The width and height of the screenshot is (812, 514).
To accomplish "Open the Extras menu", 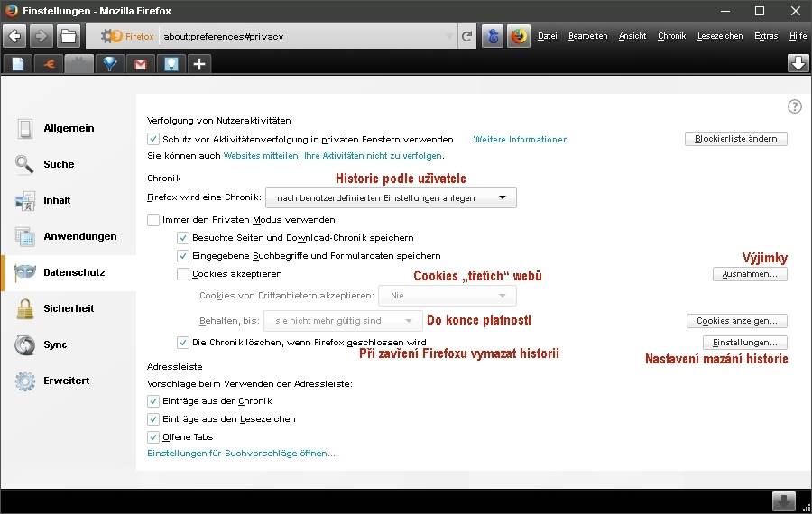I will click(x=766, y=36).
